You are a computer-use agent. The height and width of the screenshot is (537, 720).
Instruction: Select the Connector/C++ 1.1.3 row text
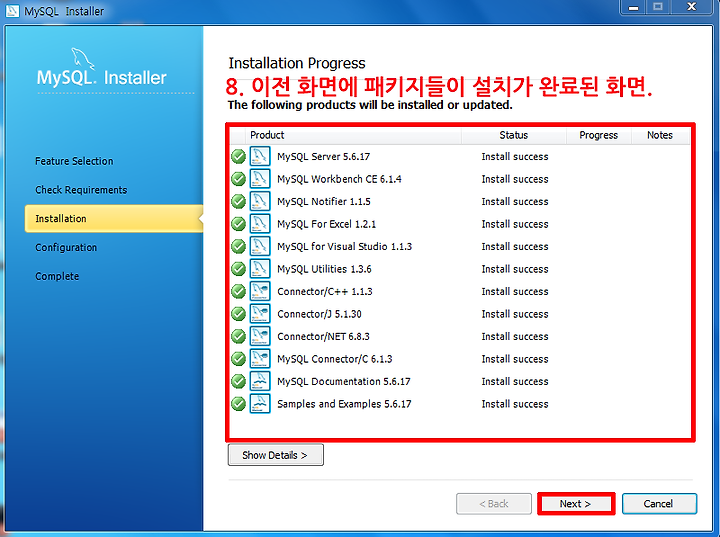point(325,292)
